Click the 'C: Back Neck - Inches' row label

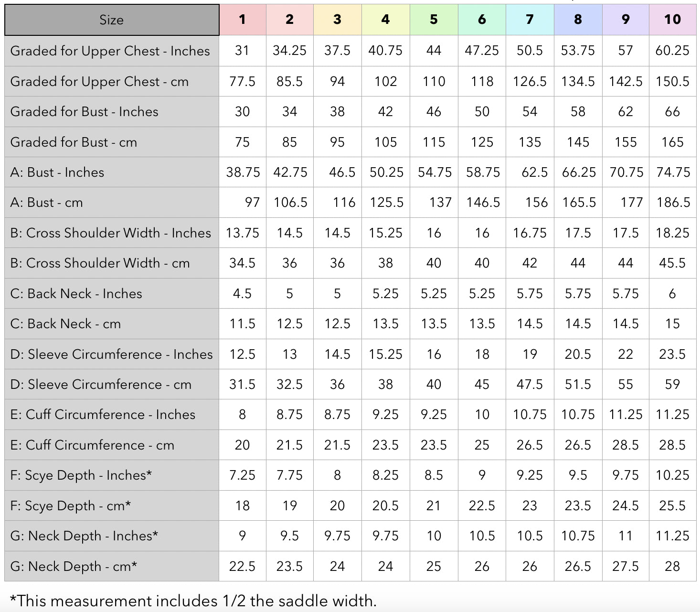pyautogui.click(x=76, y=294)
